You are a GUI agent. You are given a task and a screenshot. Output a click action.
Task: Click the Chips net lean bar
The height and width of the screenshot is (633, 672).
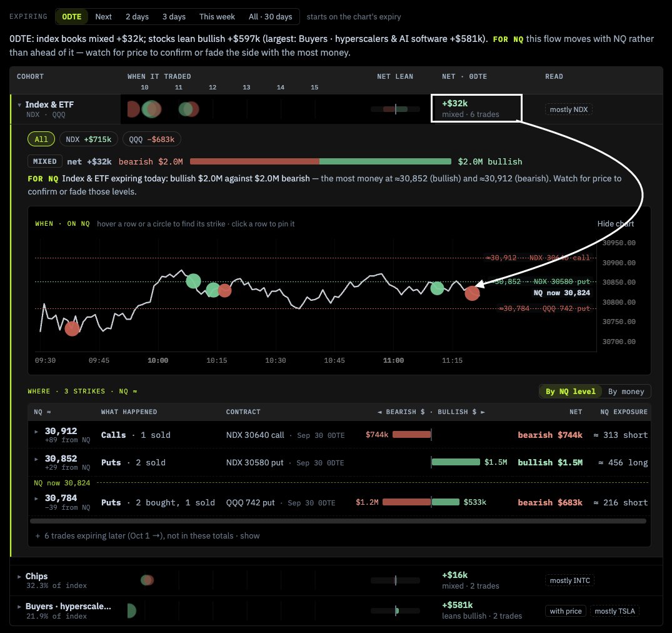click(x=395, y=580)
